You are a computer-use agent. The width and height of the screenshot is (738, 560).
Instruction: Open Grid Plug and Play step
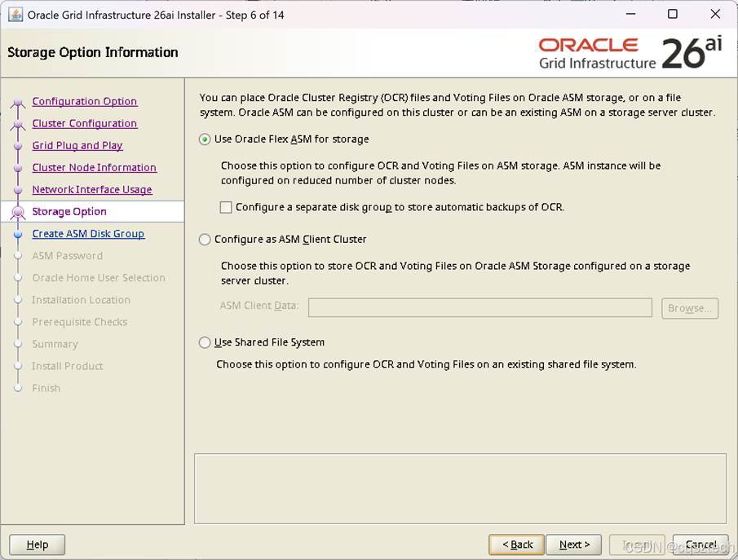coord(77,145)
